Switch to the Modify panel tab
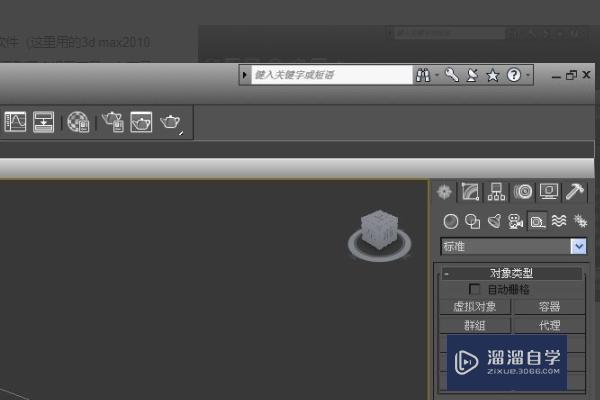The width and height of the screenshot is (600, 400). [470, 191]
